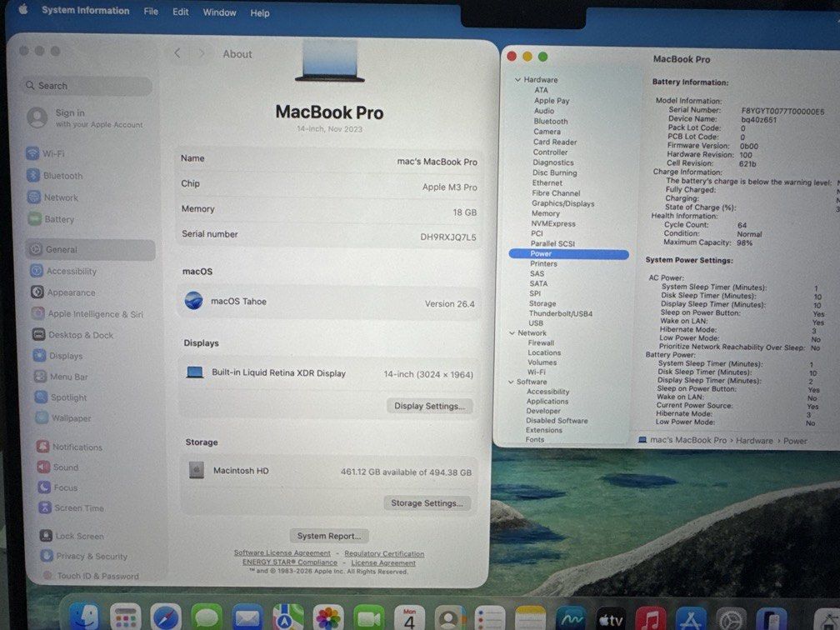Open the ENERGY STAR Compliance link
This screenshot has width=840, height=630.
290,562
